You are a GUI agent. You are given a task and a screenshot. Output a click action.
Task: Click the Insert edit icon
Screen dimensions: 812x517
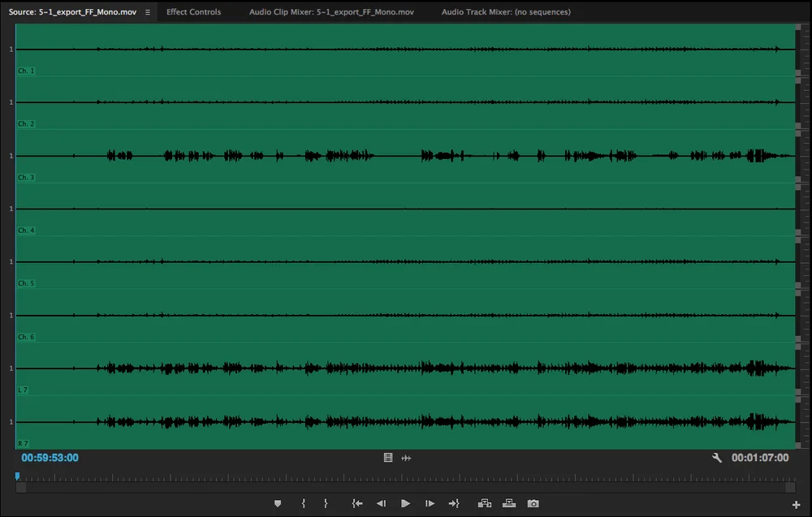pyautogui.click(x=485, y=503)
